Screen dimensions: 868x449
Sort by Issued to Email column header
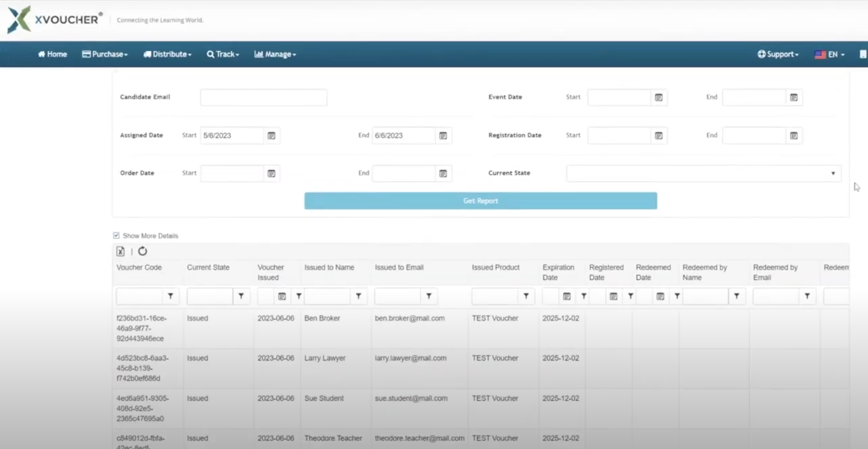tap(399, 268)
